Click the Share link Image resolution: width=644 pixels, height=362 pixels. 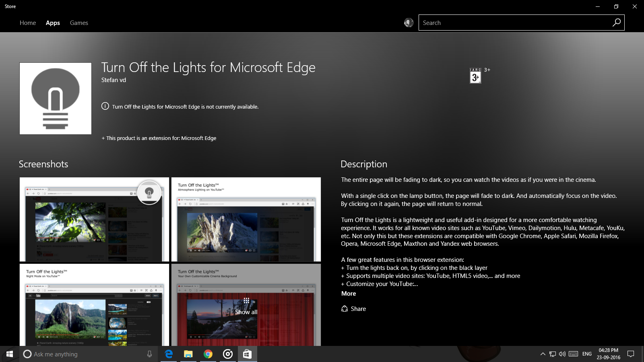click(358, 309)
